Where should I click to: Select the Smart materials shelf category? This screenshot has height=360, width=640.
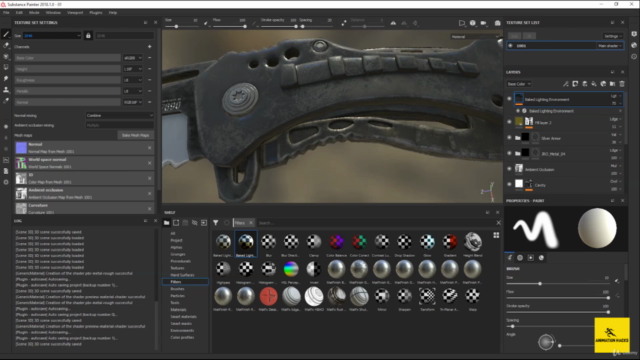[184, 316]
